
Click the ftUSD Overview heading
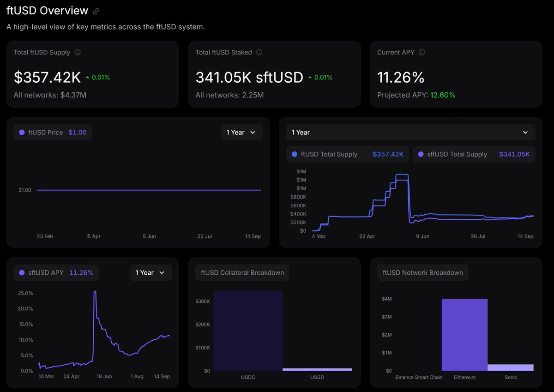pos(47,11)
